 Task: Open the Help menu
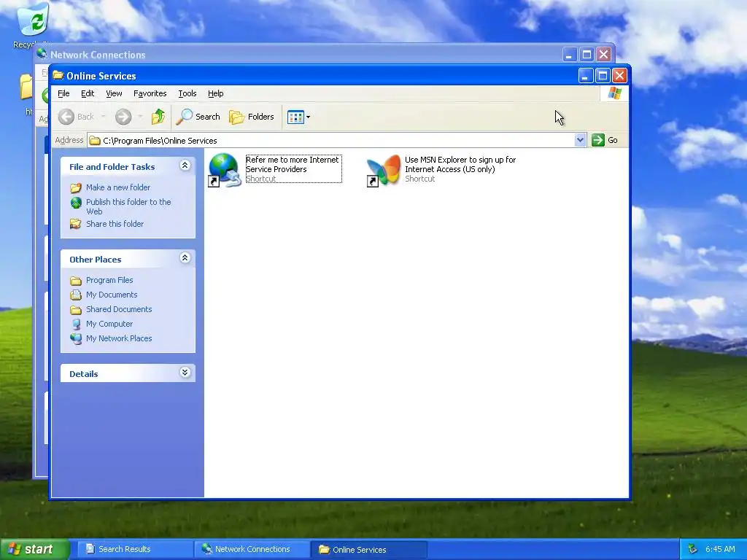click(215, 93)
